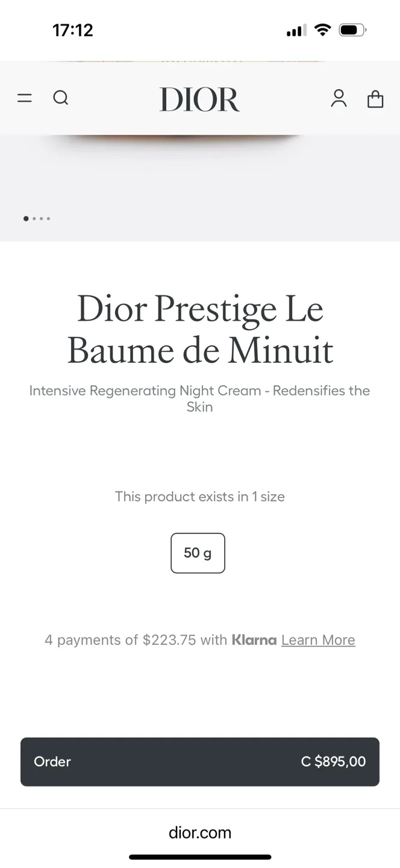Open the Klarna Learn More link

tap(317, 640)
